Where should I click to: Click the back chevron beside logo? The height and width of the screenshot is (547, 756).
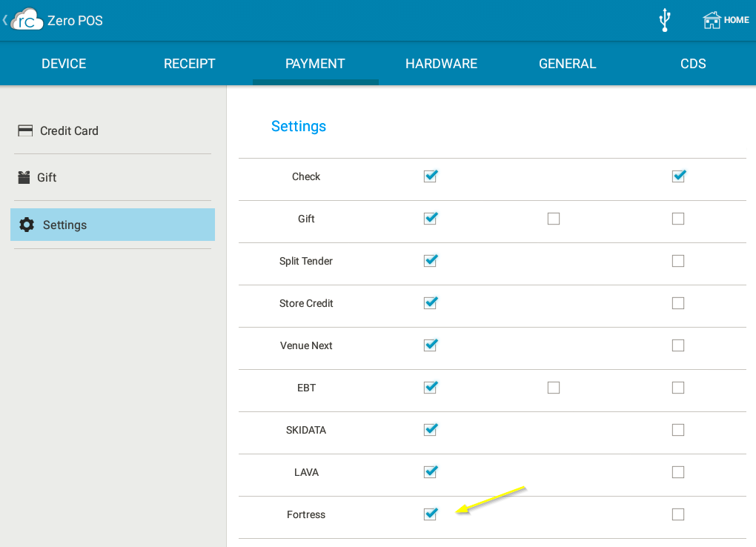pos(5,20)
